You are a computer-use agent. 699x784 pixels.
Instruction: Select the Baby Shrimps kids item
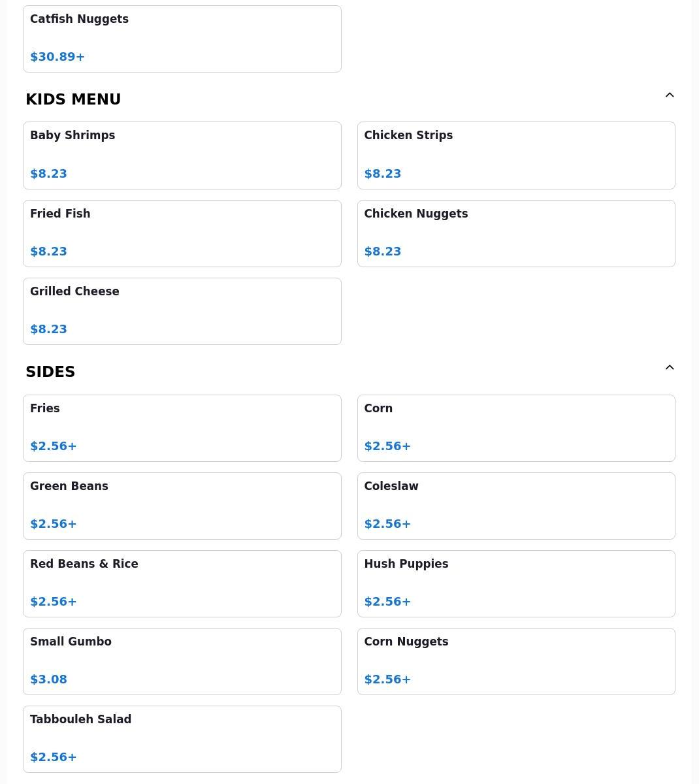182,155
